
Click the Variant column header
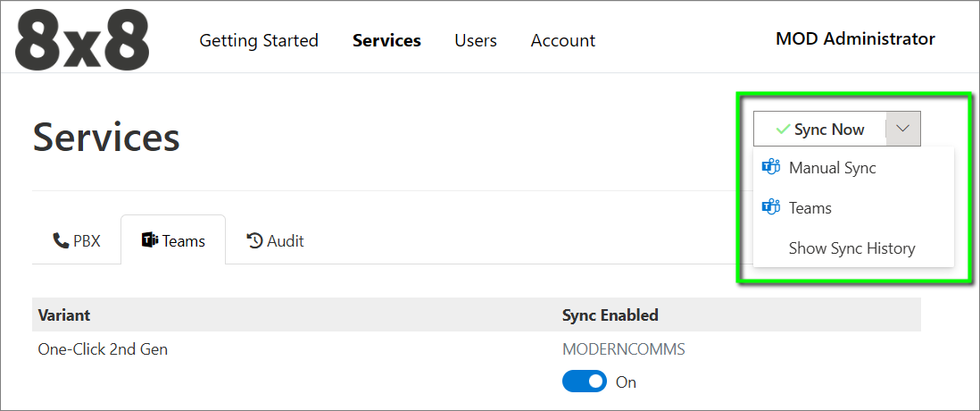(x=63, y=315)
